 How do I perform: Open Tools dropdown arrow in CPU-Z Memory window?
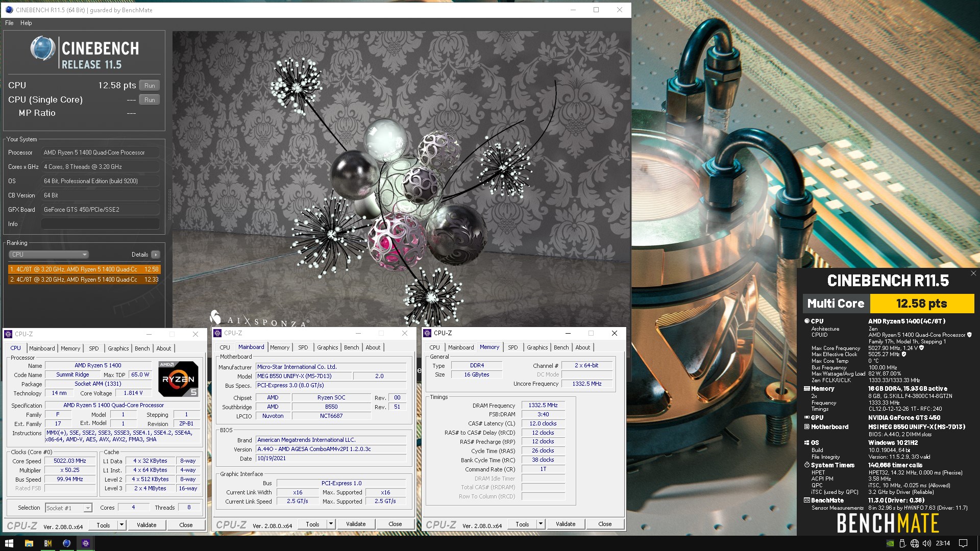[x=541, y=524]
